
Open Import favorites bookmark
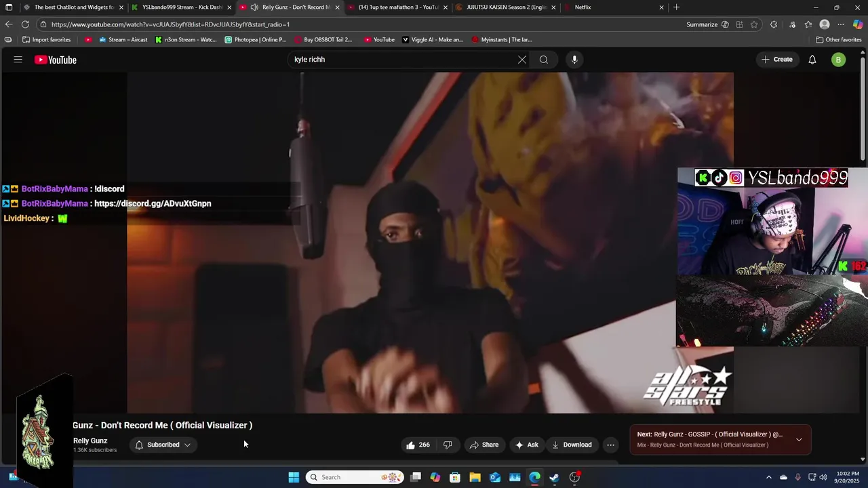click(46, 39)
